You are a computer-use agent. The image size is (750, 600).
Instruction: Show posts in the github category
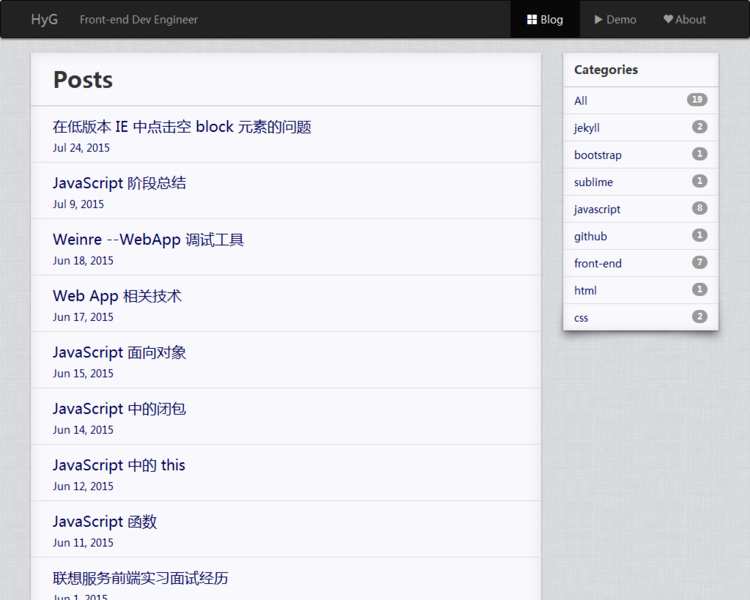click(590, 236)
